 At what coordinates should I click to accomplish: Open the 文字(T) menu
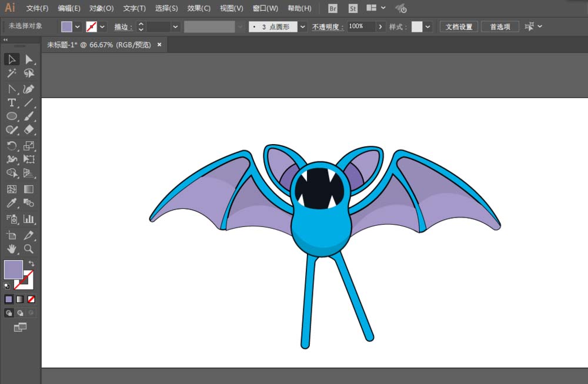[x=134, y=8]
